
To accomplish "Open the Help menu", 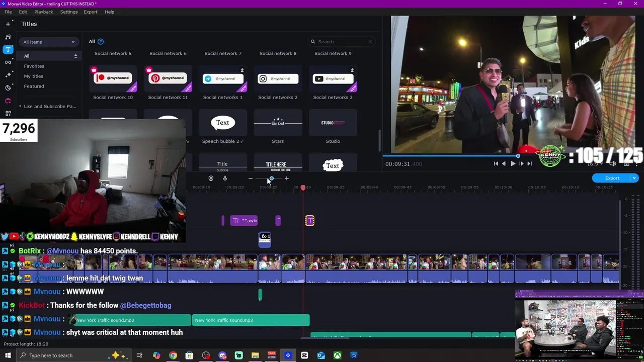I will click(109, 12).
